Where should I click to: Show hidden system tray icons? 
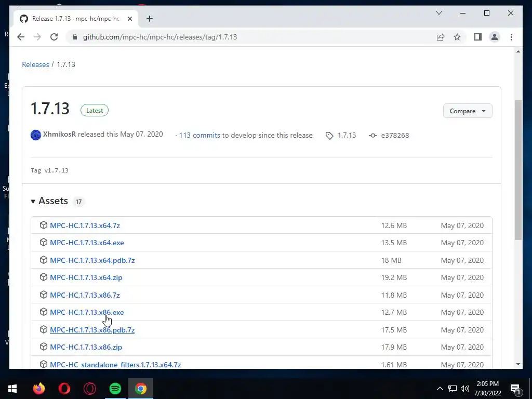(440, 389)
